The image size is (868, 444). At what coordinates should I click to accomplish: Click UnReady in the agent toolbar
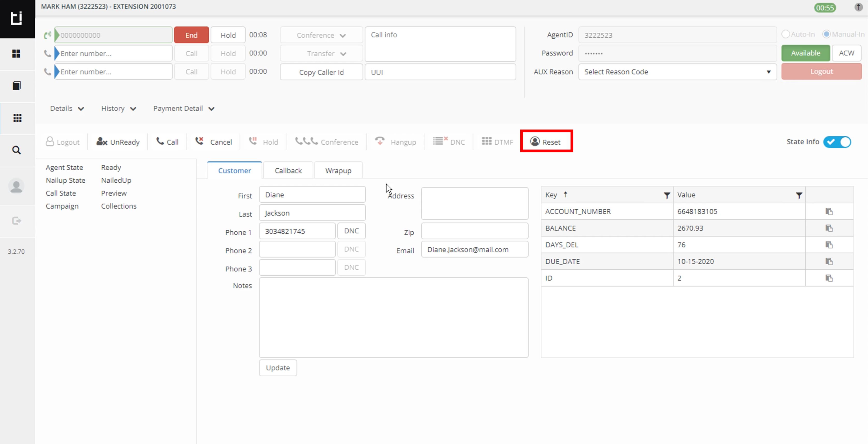[118, 142]
